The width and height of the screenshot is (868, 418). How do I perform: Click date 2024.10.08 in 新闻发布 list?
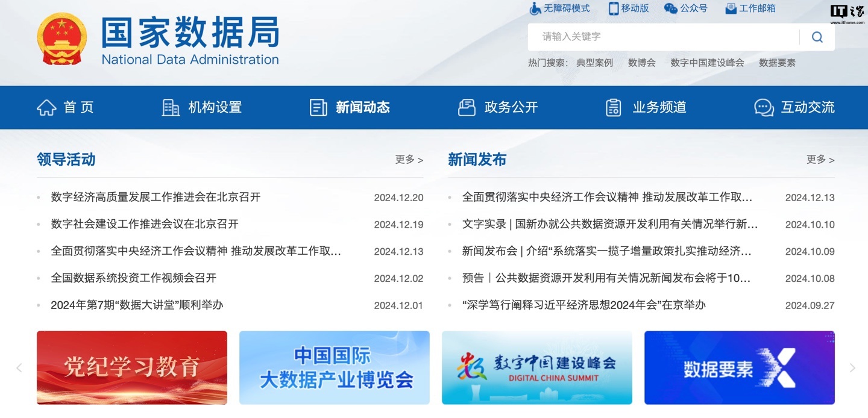pyautogui.click(x=810, y=278)
